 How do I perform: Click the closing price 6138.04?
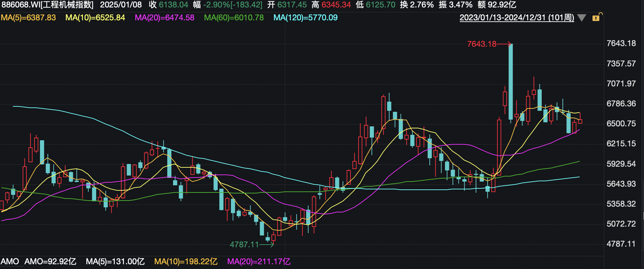pyautogui.click(x=173, y=5)
